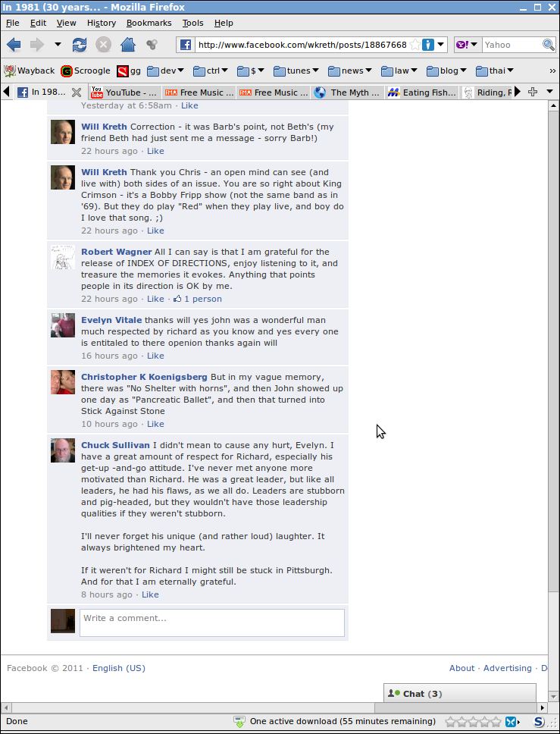The width and height of the screenshot is (560, 734).
Task: Open the downloads status icon
Action: (239, 721)
